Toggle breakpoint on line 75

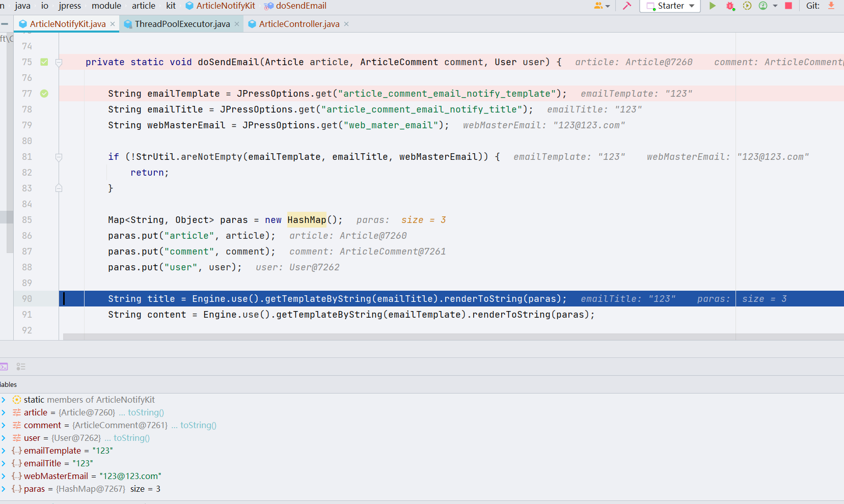(44, 62)
